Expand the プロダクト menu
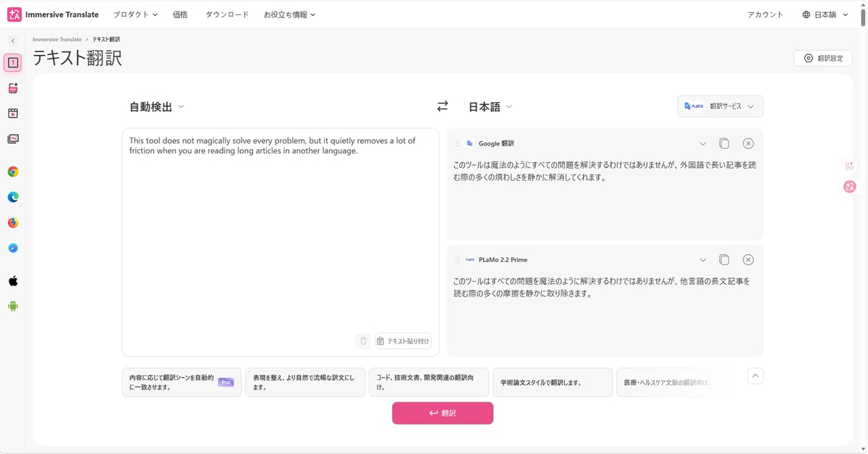Screen dimensions: 868x454 135,14
